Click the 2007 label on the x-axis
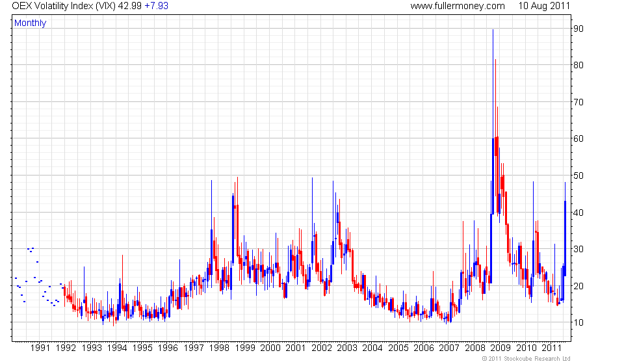The width and height of the screenshot is (624, 364). (x=449, y=348)
